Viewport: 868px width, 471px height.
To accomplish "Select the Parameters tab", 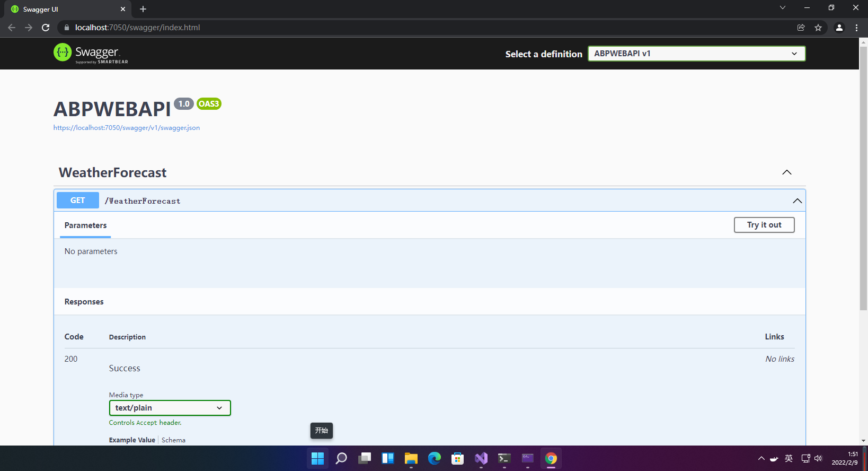I will coord(85,225).
